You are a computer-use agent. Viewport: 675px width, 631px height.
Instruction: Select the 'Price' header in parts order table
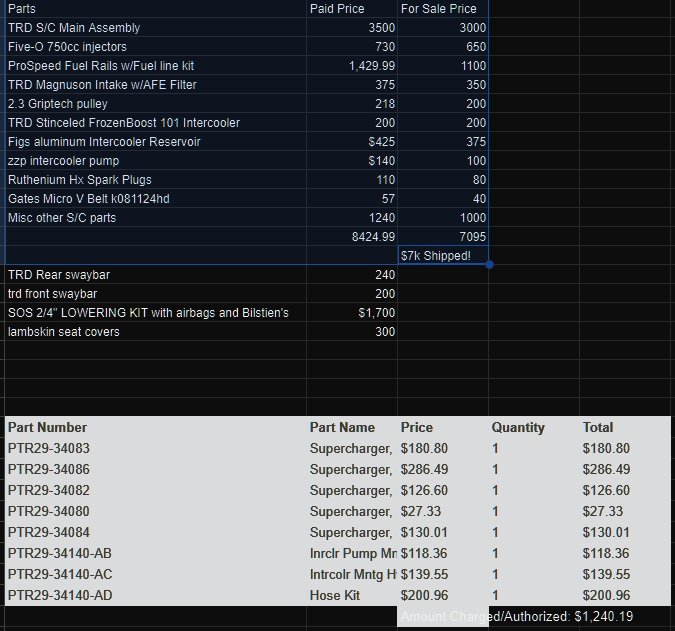pyautogui.click(x=443, y=427)
